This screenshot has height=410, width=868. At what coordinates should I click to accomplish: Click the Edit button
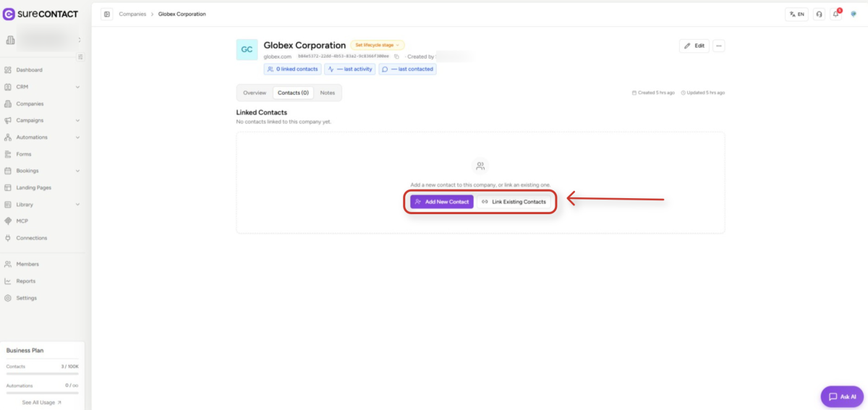(694, 46)
